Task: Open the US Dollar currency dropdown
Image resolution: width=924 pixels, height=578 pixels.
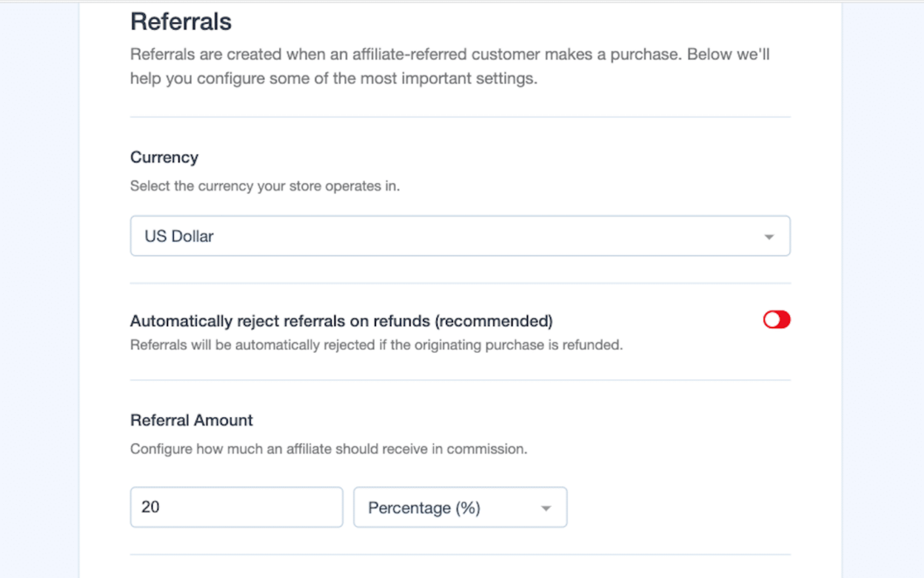Action: pos(460,236)
